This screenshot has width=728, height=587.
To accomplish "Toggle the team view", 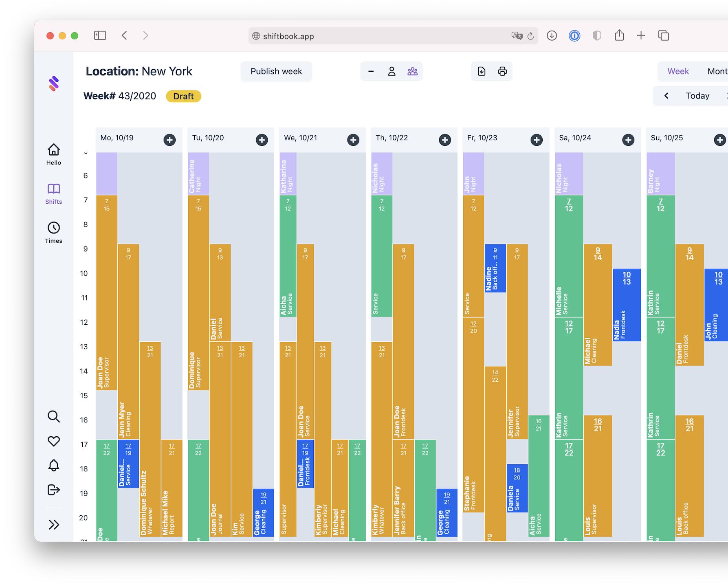I will point(412,71).
